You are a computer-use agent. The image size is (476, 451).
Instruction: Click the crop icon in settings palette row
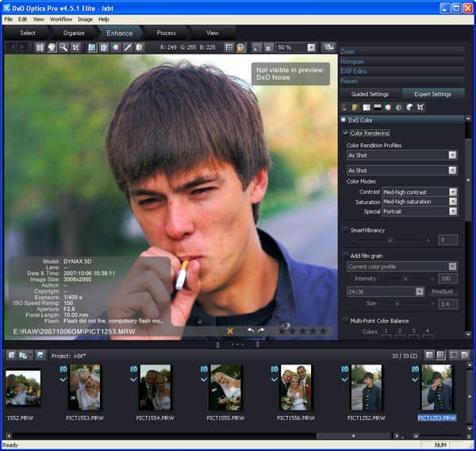(420, 107)
